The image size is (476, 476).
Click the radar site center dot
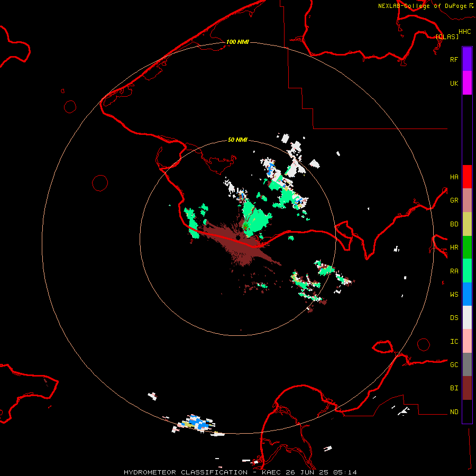pos(238,237)
